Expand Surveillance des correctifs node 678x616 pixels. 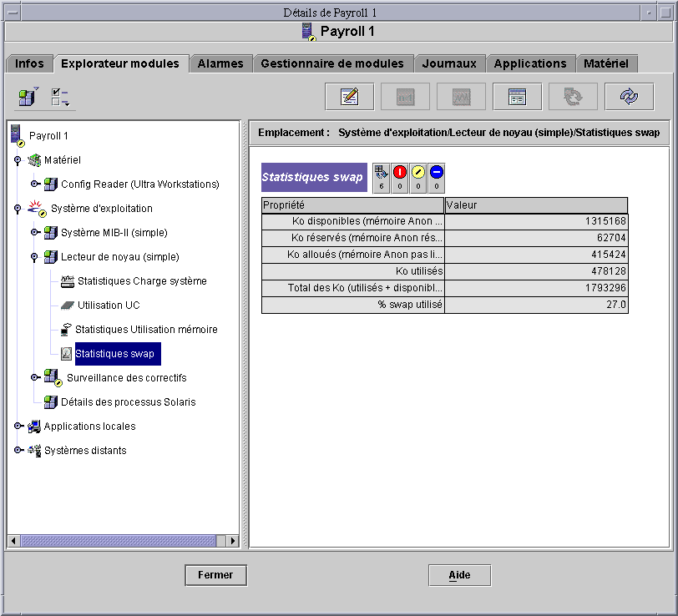(x=34, y=377)
